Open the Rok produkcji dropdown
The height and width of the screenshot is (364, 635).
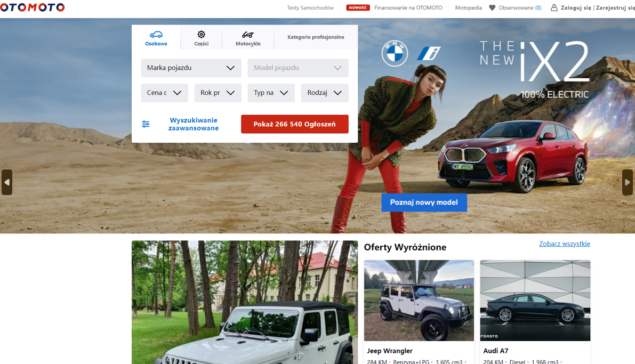tap(218, 93)
